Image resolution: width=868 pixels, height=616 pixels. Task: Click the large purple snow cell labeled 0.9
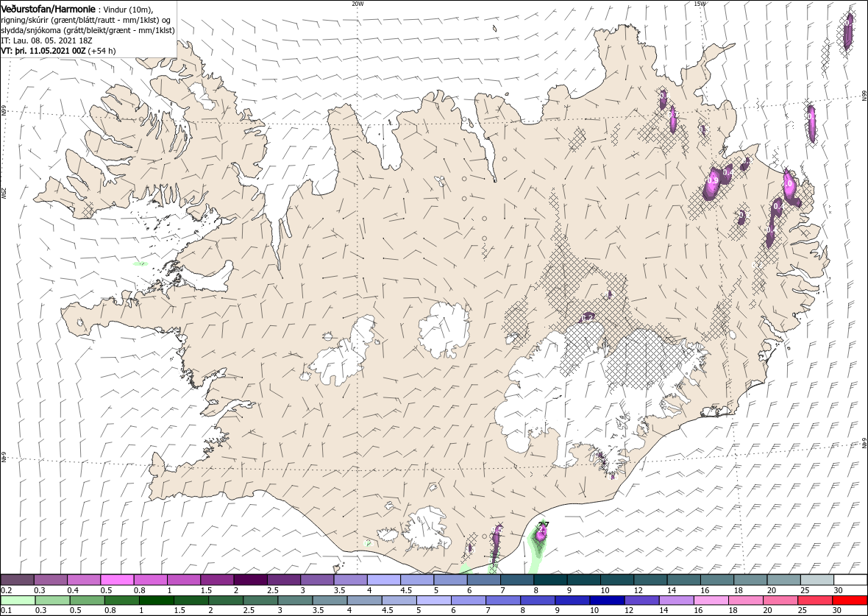712,184
